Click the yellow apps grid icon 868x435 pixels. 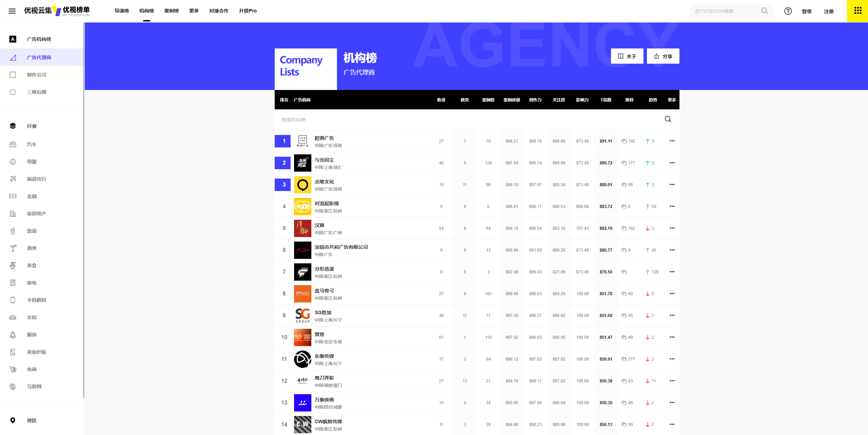858,11
